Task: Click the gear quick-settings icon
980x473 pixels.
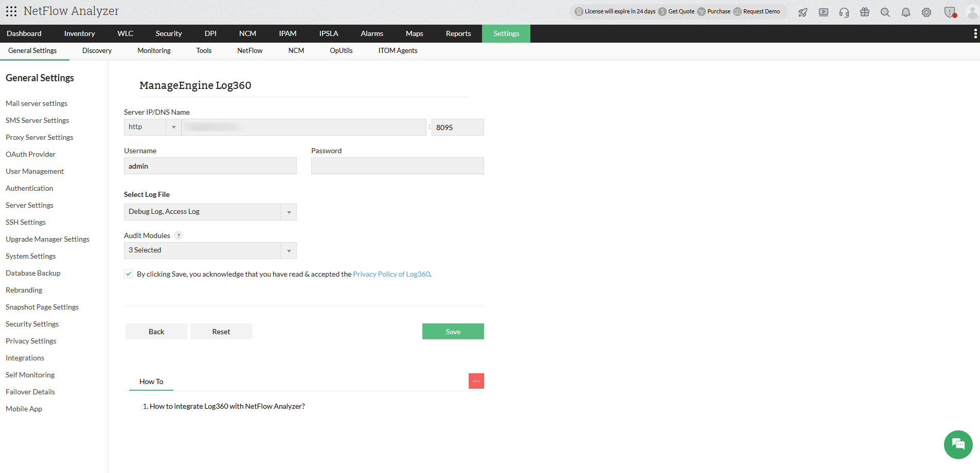Action: (926, 12)
